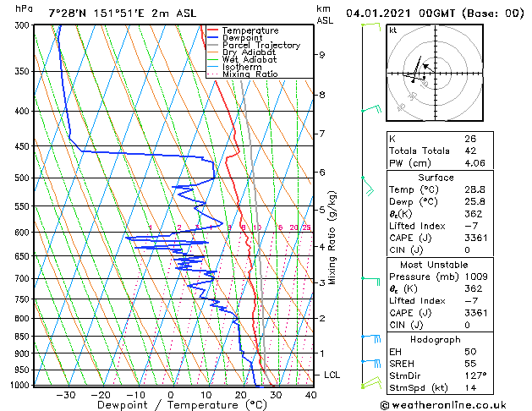
Task: Click the wind barb at 300 hPa level
Action: click(370, 26)
